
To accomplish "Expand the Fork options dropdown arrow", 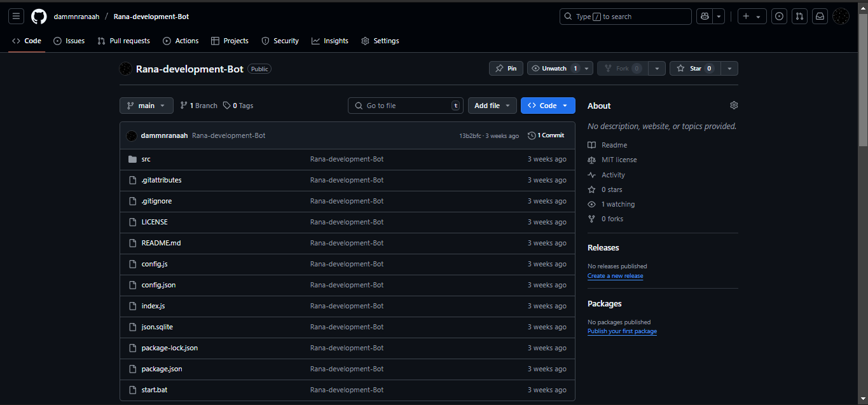I will (658, 68).
